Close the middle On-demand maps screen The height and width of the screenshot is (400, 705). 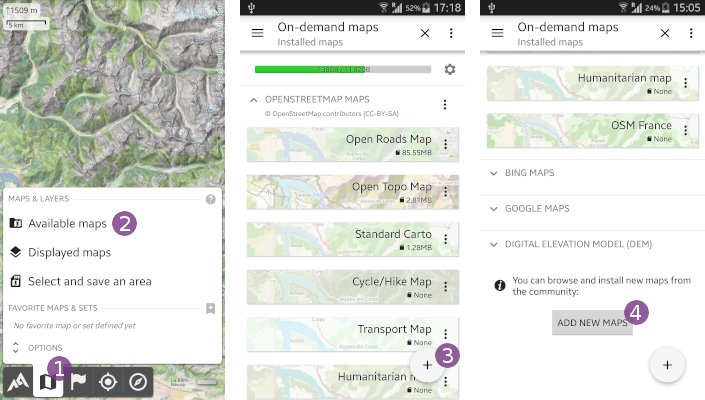pos(425,33)
